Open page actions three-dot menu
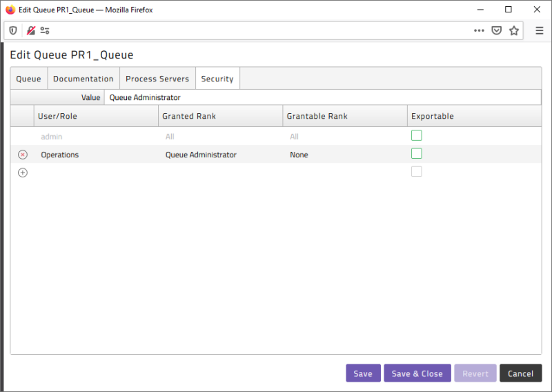 pos(479,30)
